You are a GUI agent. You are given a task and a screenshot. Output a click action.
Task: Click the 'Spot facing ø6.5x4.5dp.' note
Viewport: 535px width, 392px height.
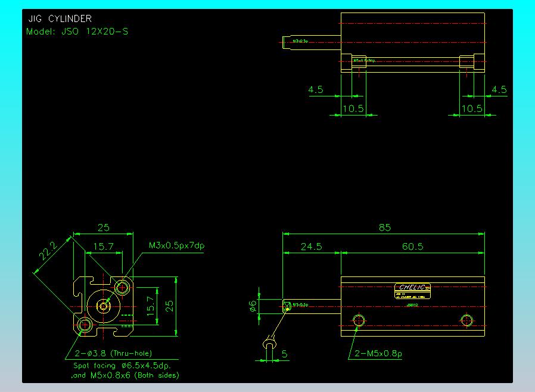(122, 366)
